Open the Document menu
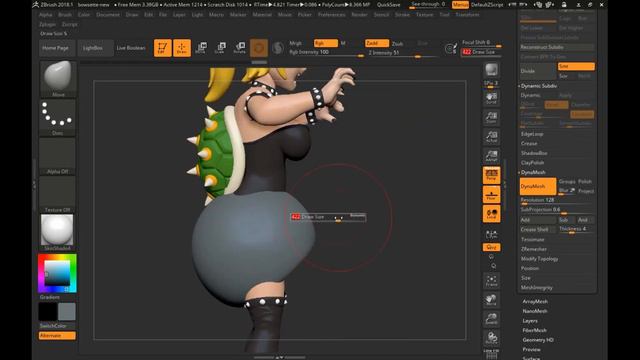The width and height of the screenshot is (640, 360). pyautogui.click(x=108, y=15)
